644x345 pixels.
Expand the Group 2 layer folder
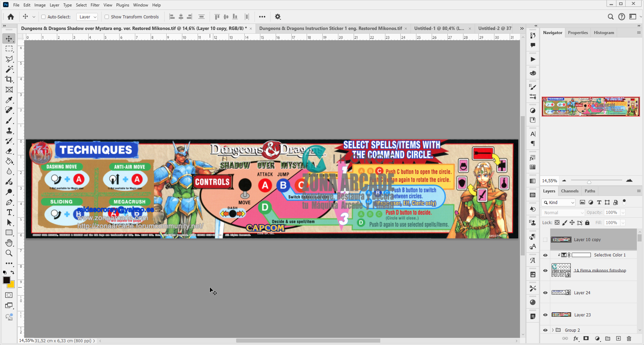553,330
